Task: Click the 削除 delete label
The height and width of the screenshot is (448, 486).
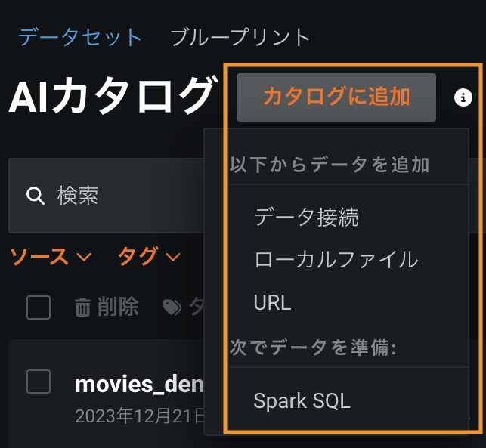Action: pos(118,307)
